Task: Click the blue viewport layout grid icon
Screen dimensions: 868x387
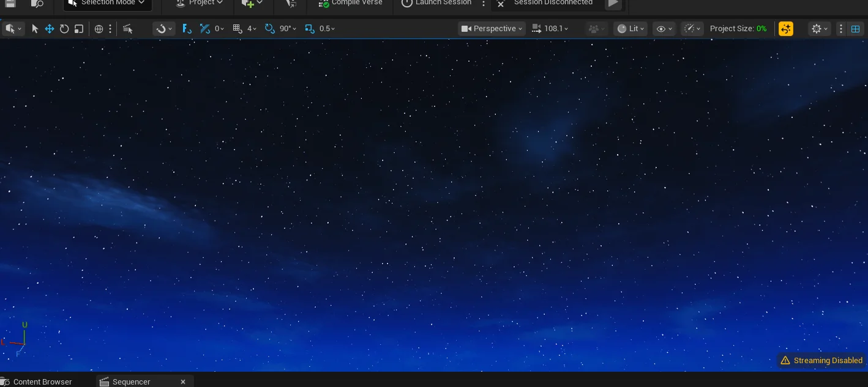Action: (x=856, y=29)
